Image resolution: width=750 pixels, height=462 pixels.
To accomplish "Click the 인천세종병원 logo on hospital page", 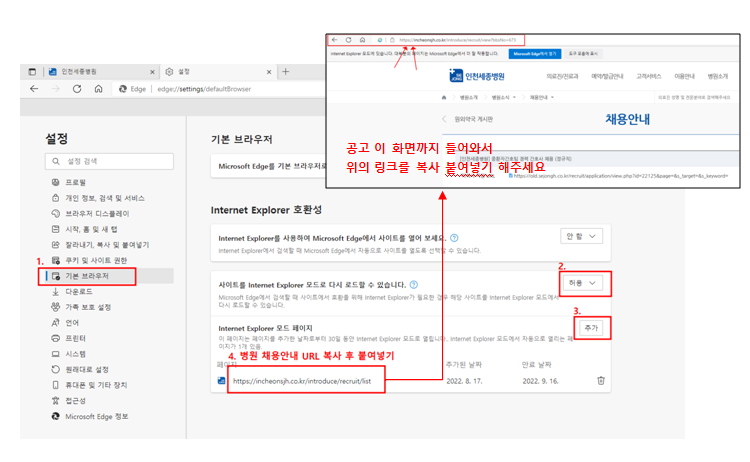I will pos(477,76).
